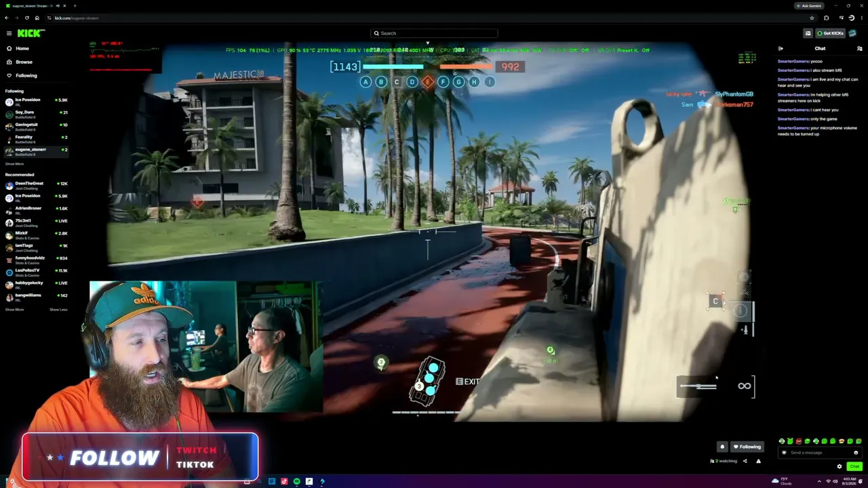Screen dimensions: 868x488
Task: Click the KICKs icon inside chat input
Action: 785,453
